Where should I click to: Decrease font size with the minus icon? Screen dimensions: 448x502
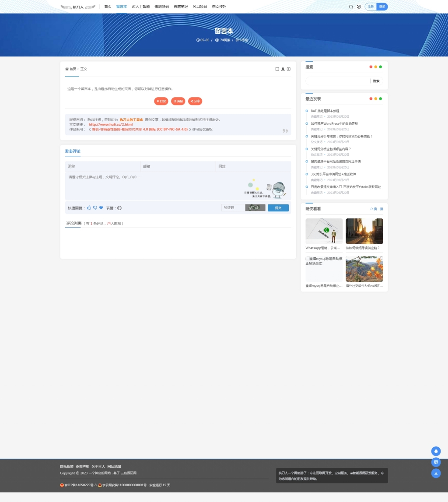coord(277,69)
